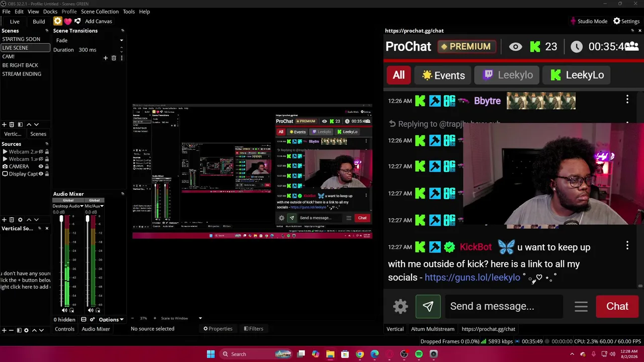Open scene filters icon under Scenes list
644x362 pixels.
tap(20, 124)
